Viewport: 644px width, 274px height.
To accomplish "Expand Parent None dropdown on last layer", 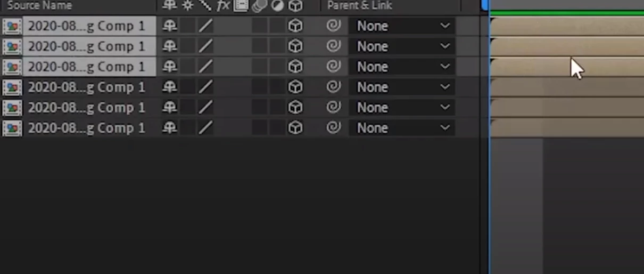I will 402,128.
